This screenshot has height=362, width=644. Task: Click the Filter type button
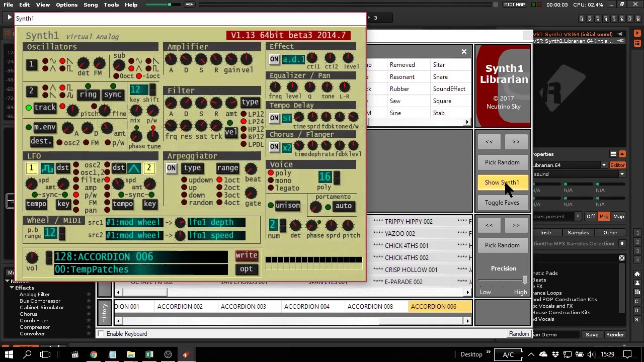[250, 102]
